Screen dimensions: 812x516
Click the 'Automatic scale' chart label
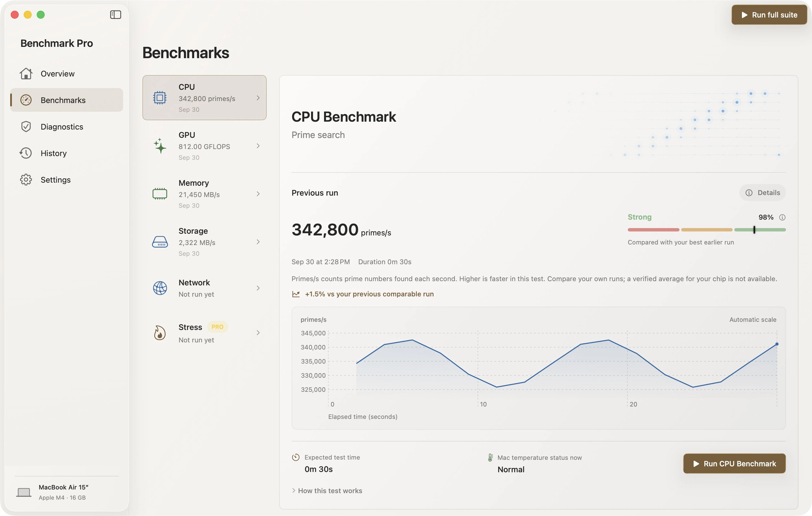click(753, 320)
